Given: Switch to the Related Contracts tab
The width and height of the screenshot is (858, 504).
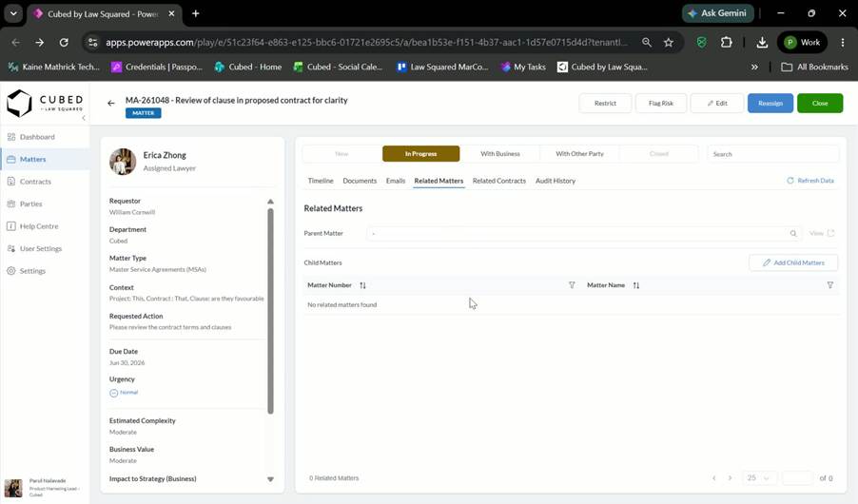Looking at the screenshot, I should pyautogui.click(x=499, y=181).
